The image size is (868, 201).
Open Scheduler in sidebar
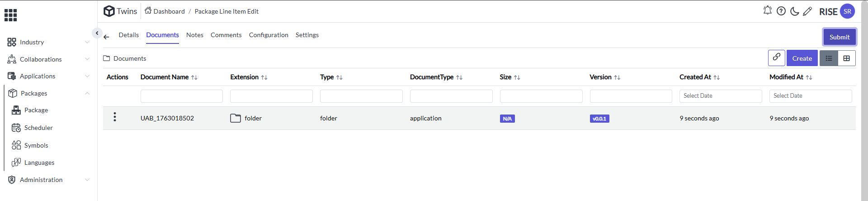pos(38,128)
